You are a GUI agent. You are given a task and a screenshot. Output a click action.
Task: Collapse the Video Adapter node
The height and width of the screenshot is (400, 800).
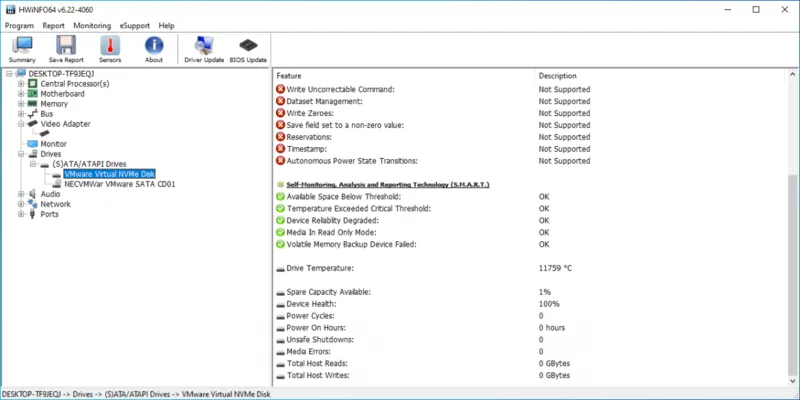[21, 123]
